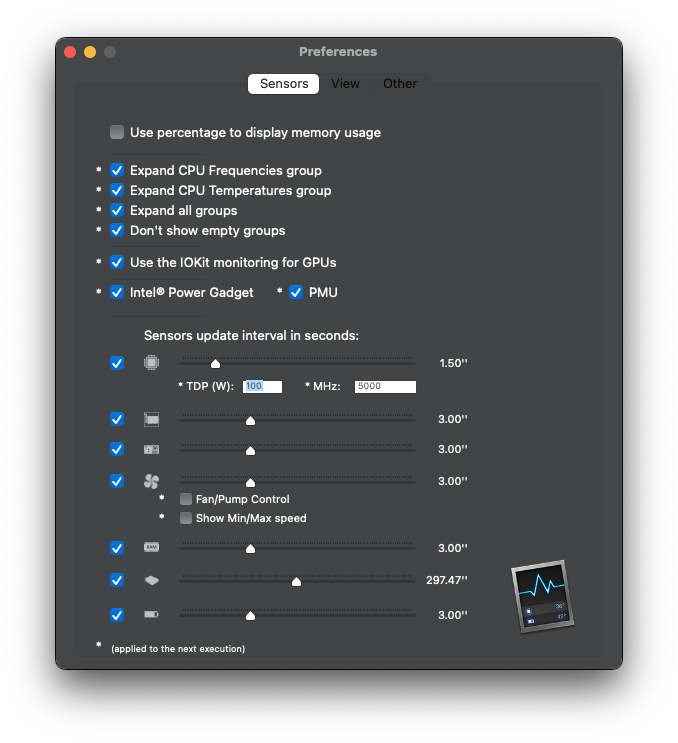678x743 pixels.
Task: Click the battery update interval slider
Action: (297, 615)
